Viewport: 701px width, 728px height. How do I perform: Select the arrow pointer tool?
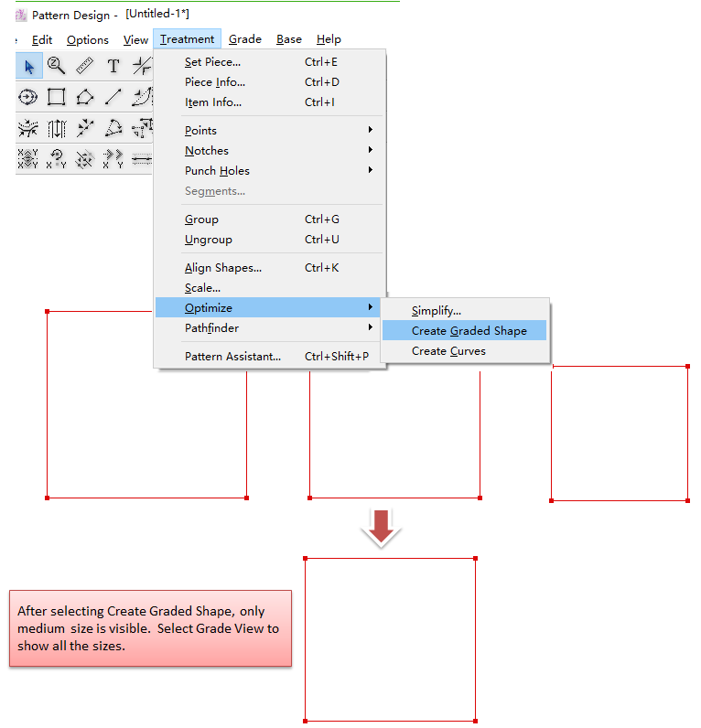coord(29,66)
